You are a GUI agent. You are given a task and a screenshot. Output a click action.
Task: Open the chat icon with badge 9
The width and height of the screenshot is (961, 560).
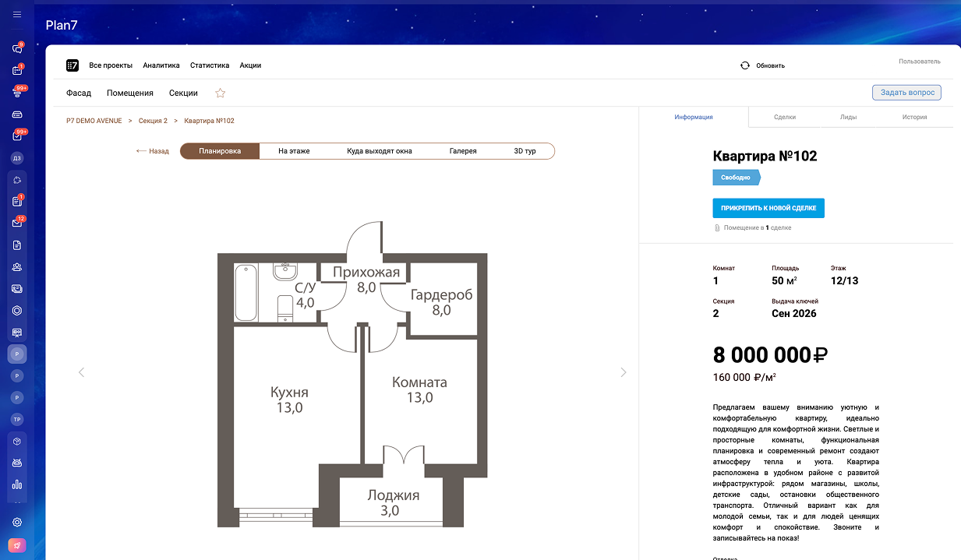17,48
